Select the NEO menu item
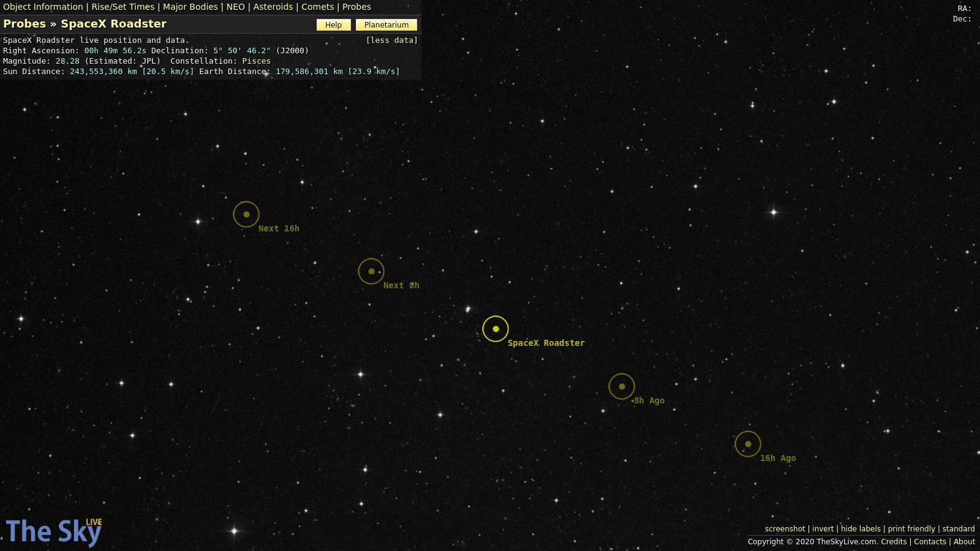The height and width of the screenshot is (551, 980). [236, 7]
